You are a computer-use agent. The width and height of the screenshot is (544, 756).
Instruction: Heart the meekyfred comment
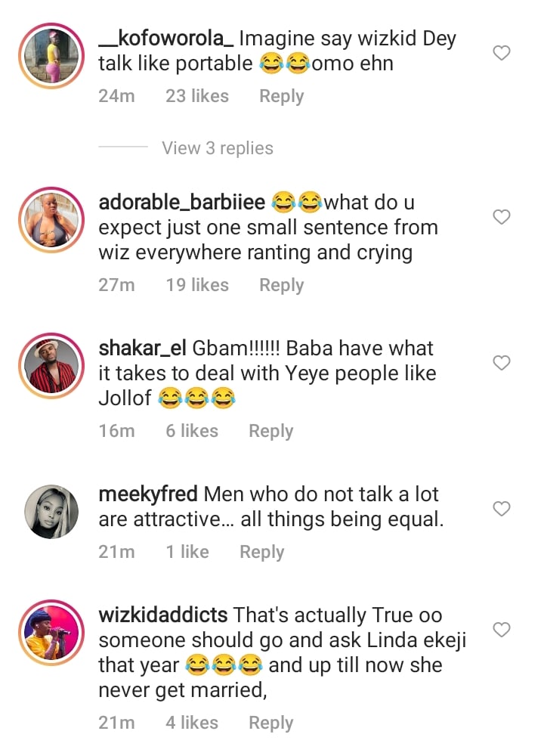coord(502,510)
